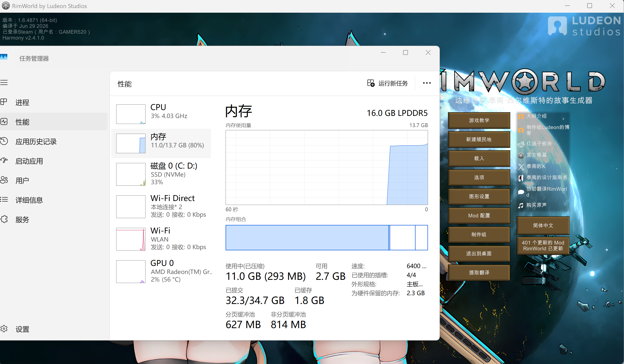Viewport: 624px width, 364px height.
Task: Click the Task Manager app icon in title bar
Action: click(4, 57)
